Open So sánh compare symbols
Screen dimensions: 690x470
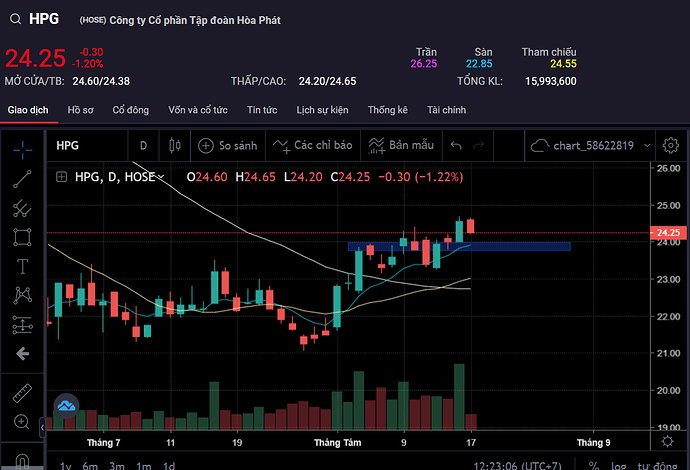click(228, 145)
